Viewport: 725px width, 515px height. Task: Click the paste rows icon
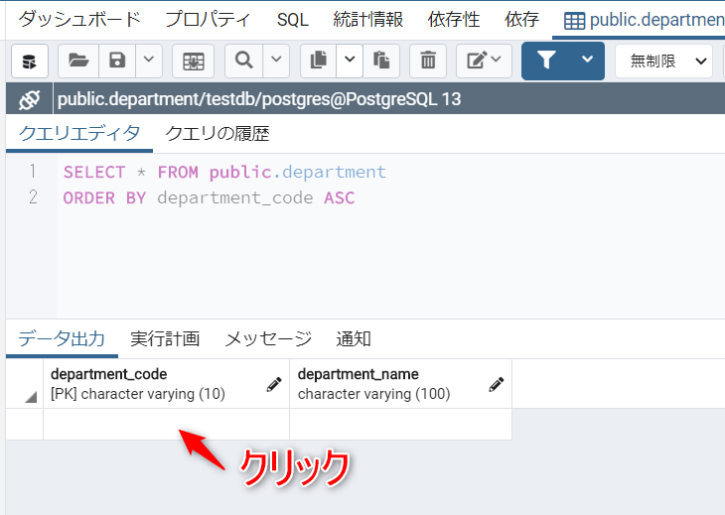(x=381, y=61)
